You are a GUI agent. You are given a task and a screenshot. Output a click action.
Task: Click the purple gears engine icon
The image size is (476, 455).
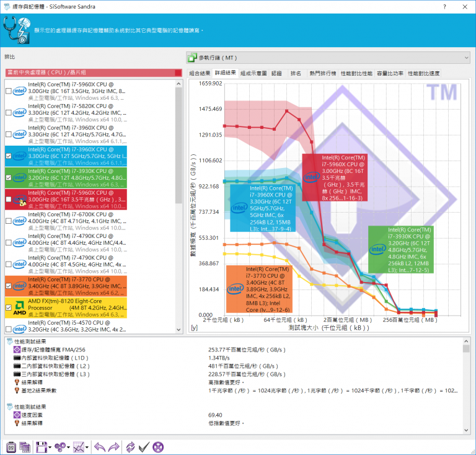(59, 447)
